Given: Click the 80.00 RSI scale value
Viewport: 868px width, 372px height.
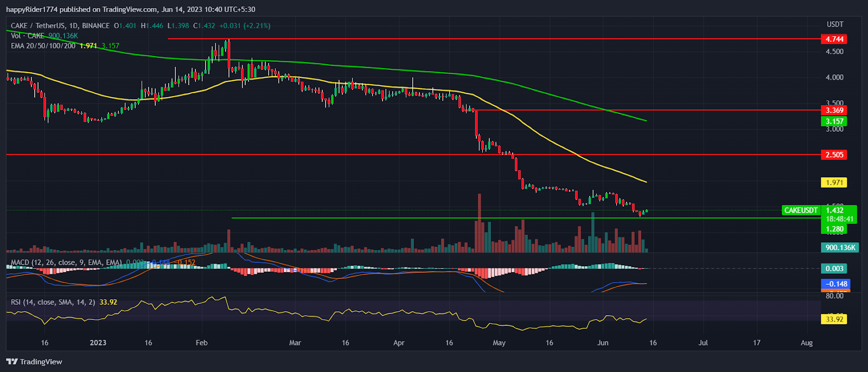Looking at the screenshot, I should click(x=834, y=296).
